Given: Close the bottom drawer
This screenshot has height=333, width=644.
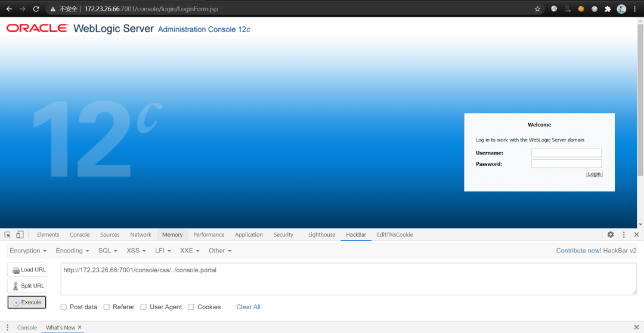Looking at the screenshot, I should [x=636, y=328].
